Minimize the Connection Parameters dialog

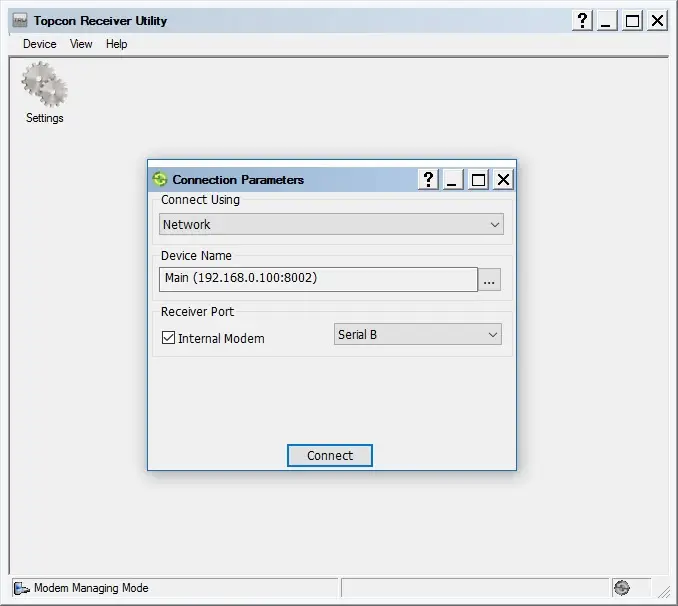452,180
